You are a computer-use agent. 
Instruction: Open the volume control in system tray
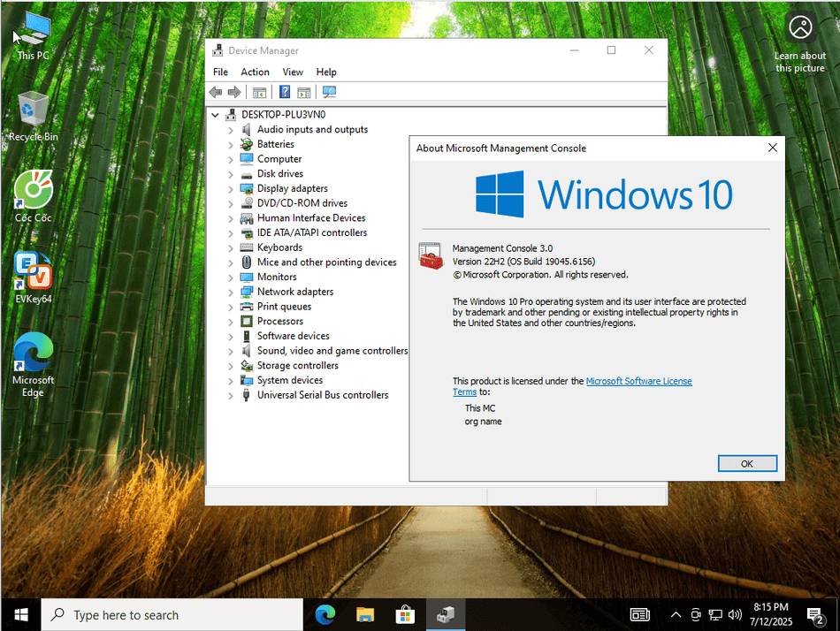click(x=736, y=615)
